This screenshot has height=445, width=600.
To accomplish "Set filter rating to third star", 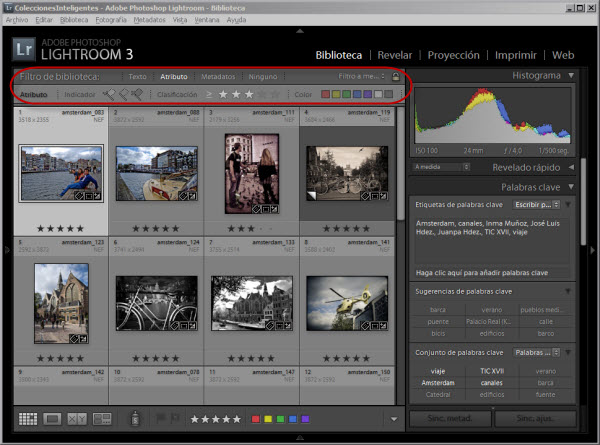I will [x=249, y=94].
